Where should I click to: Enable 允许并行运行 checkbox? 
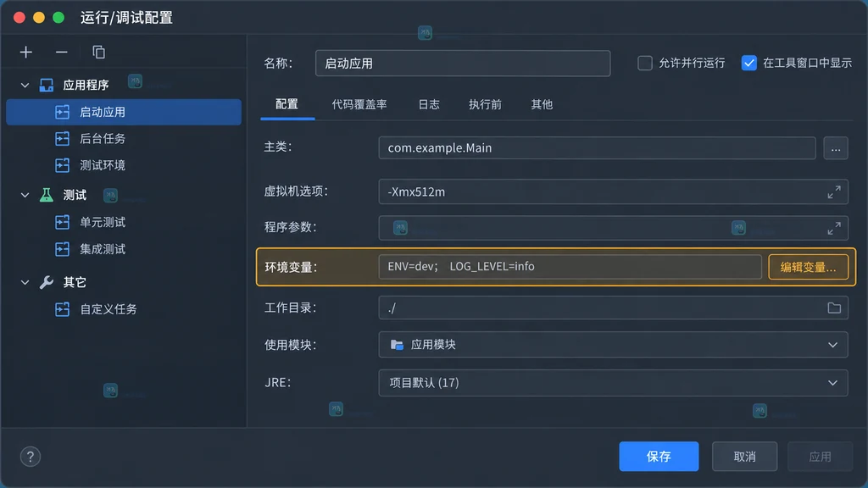[645, 63]
